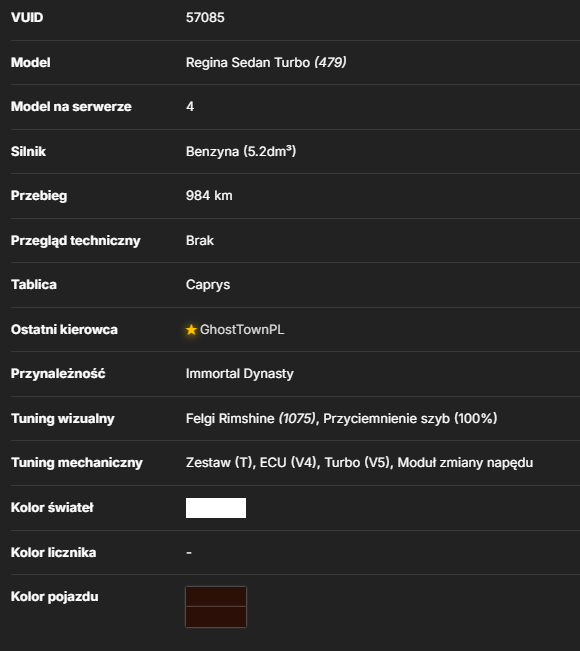This screenshot has height=651, width=580.
Task: Click the Kolor licznika dash value
Action: coord(189,553)
